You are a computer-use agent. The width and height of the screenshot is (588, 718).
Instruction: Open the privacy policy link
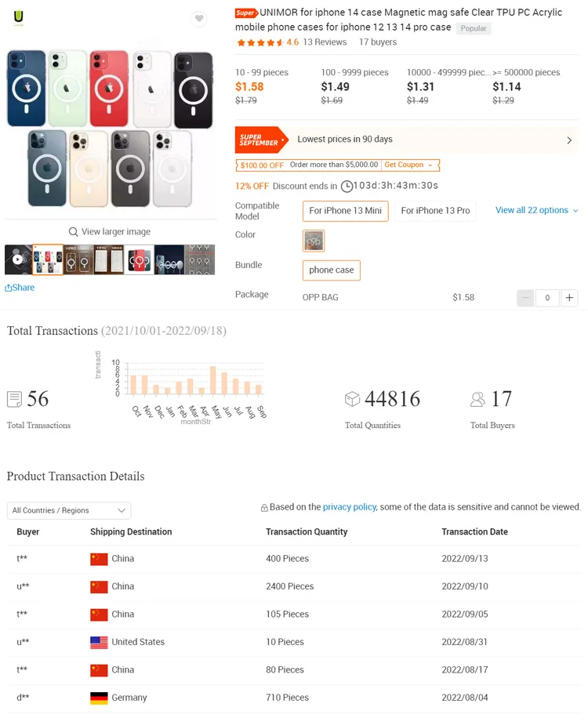(349, 507)
